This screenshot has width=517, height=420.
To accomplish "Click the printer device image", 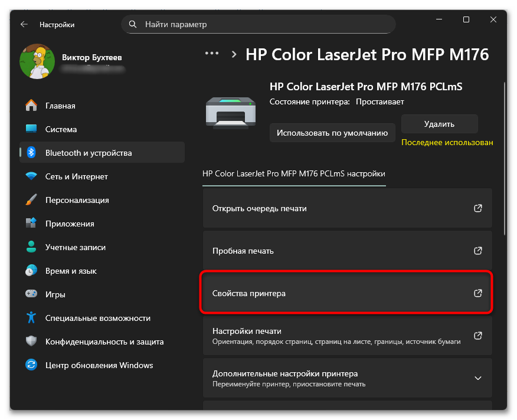I will (231, 113).
